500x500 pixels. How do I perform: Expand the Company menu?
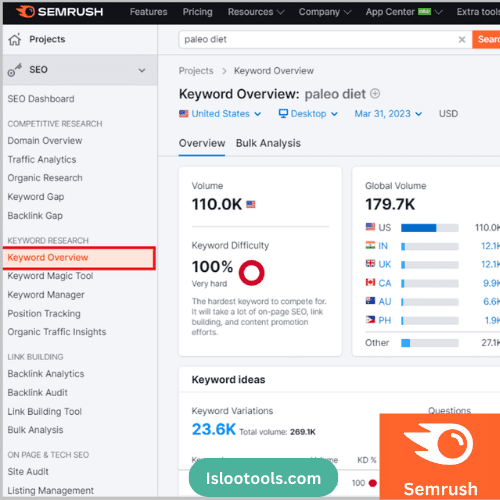[x=325, y=12]
